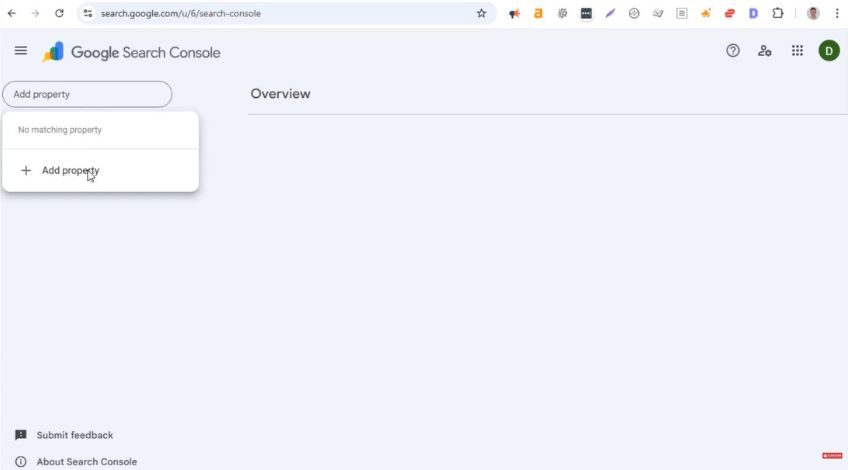
Task: Open the Chrome profile picture
Action: tap(813, 14)
